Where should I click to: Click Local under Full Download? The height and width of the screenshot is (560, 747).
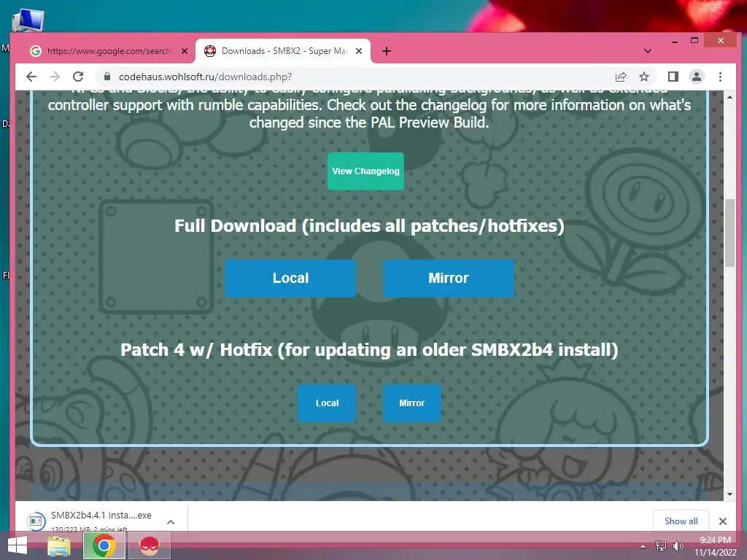(290, 278)
